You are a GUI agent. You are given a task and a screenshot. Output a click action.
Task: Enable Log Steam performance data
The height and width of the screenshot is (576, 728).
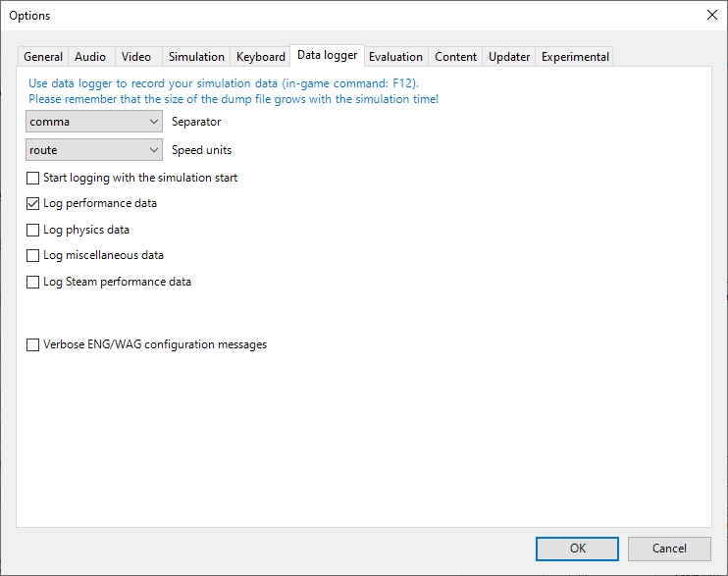(33, 282)
